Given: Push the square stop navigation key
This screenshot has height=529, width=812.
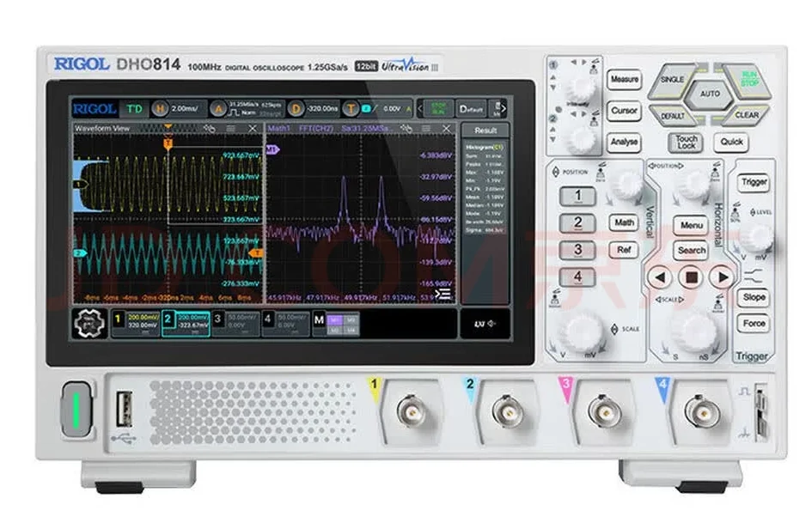Looking at the screenshot, I should 692,278.
